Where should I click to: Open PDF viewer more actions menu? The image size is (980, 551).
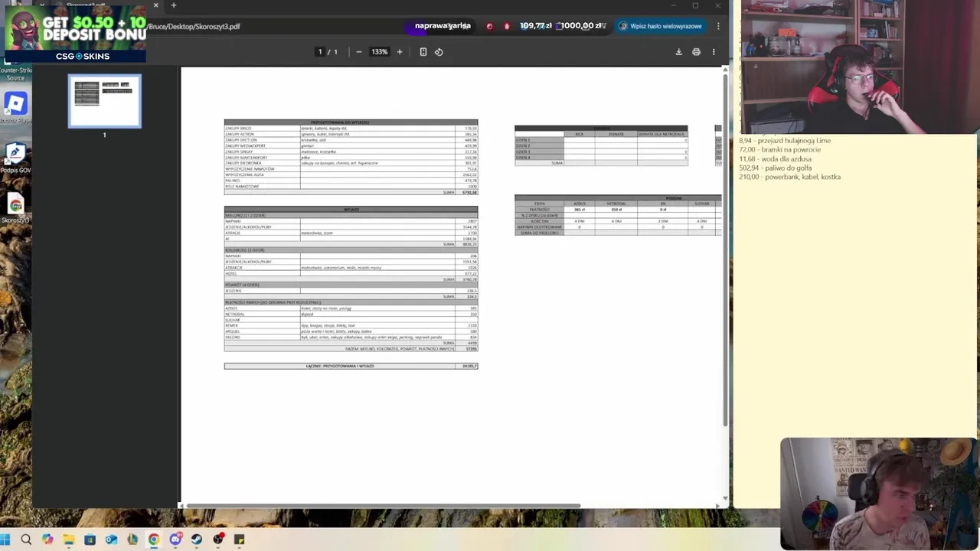click(x=714, y=52)
